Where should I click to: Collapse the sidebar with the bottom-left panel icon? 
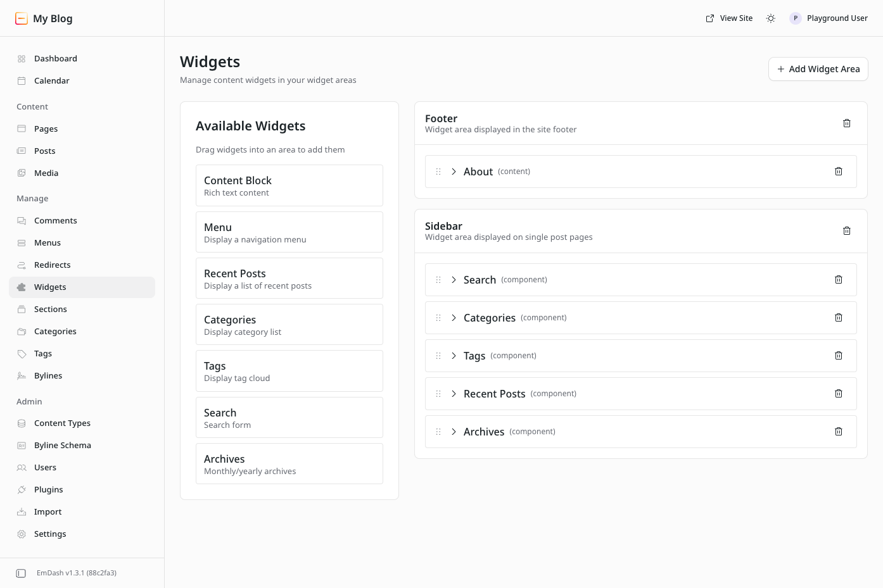(x=21, y=573)
